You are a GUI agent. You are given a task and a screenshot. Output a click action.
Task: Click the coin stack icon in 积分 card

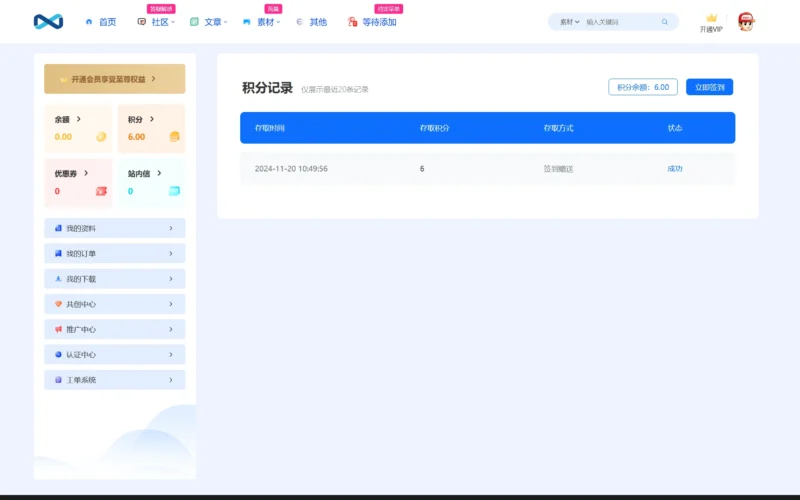pos(174,137)
